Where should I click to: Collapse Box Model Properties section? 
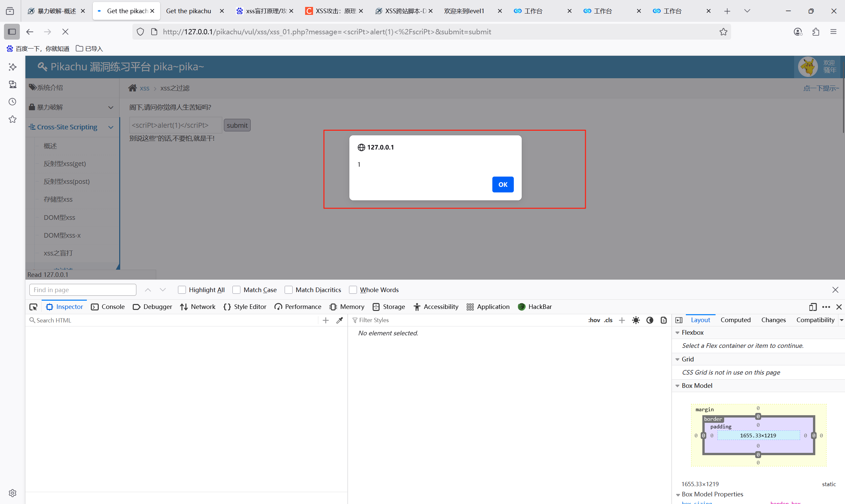[678, 494]
